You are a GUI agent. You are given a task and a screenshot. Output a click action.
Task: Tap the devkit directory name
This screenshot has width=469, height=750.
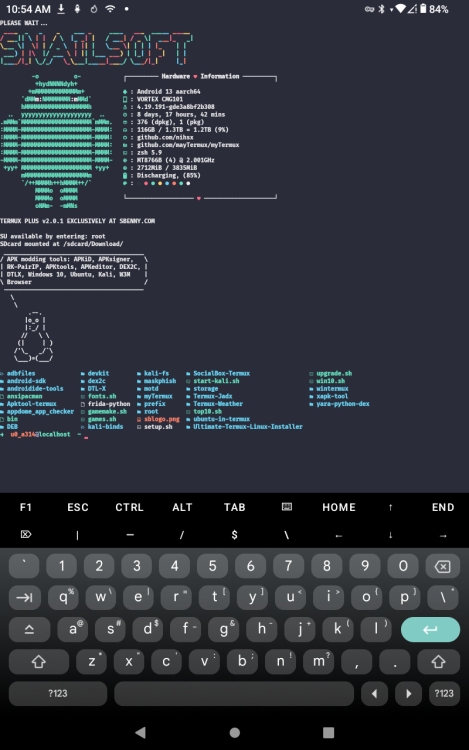(98, 373)
